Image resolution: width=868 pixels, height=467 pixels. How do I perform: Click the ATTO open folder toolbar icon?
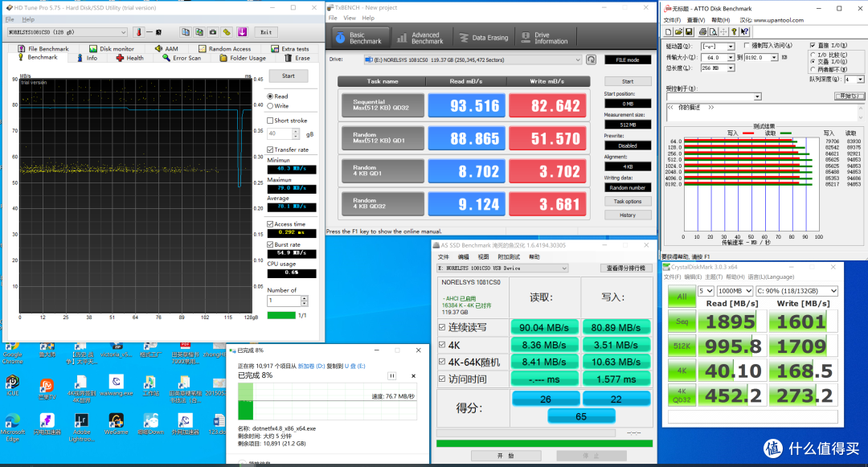[678, 32]
